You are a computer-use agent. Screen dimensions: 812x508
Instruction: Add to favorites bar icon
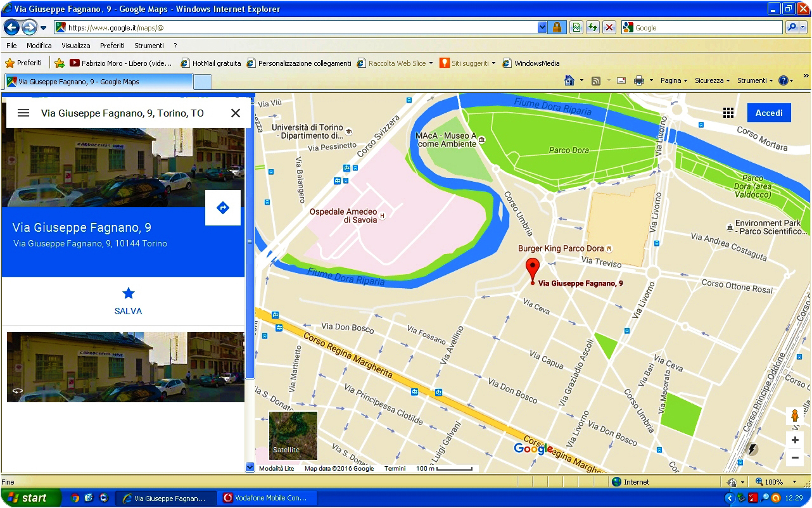coord(60,63)
